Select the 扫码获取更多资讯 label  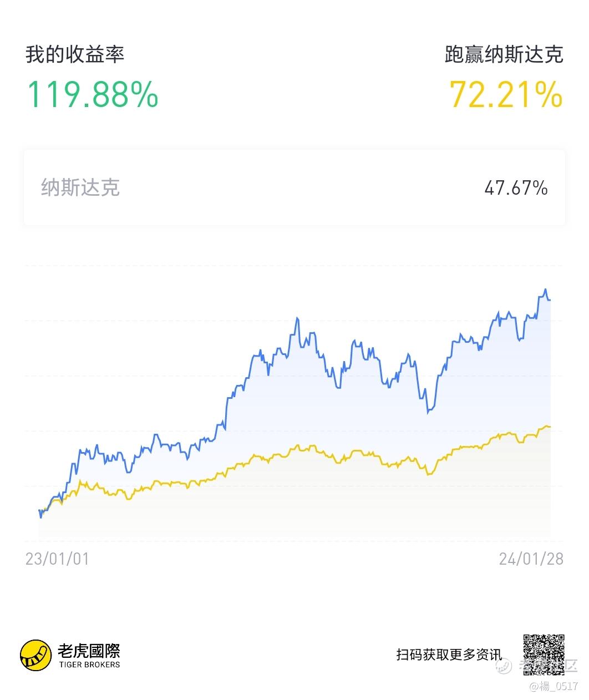[x=449, y=655]
